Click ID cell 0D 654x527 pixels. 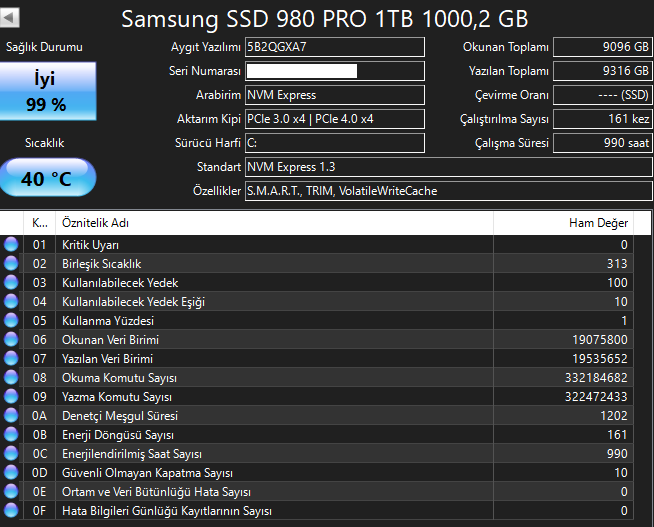(x=40, y=473)
